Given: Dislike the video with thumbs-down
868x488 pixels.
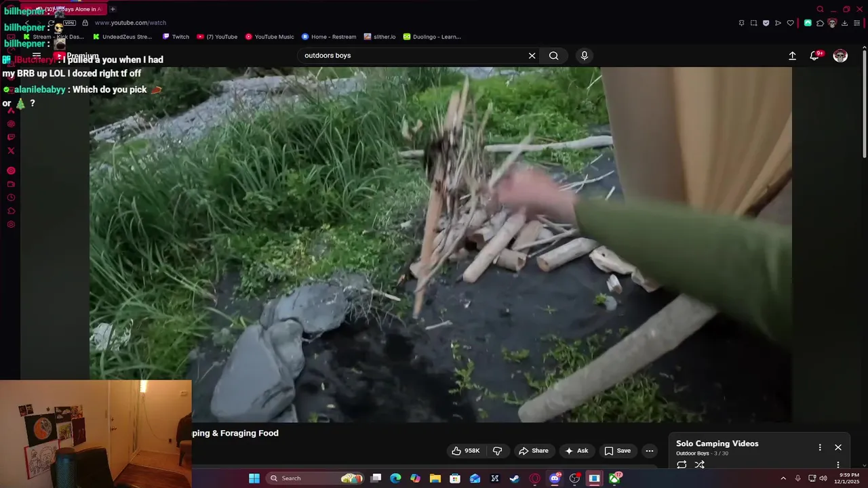Looking at the screenshot, I should click(497, 451).
